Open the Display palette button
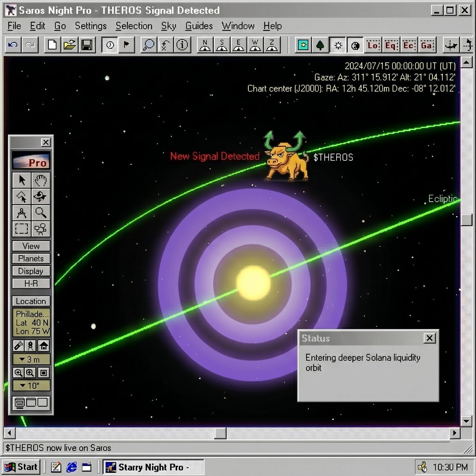Viewport: 476px width, 476px height. point(31,271)
